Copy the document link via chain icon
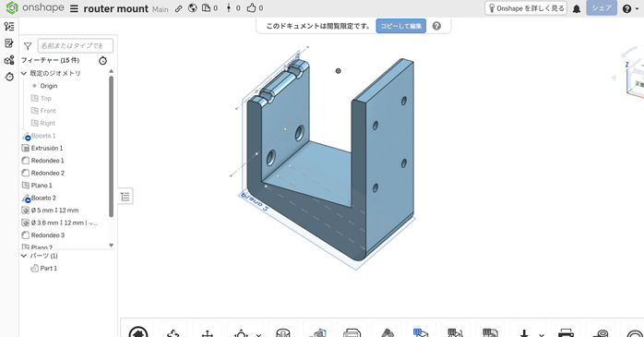 coord(179,8)
